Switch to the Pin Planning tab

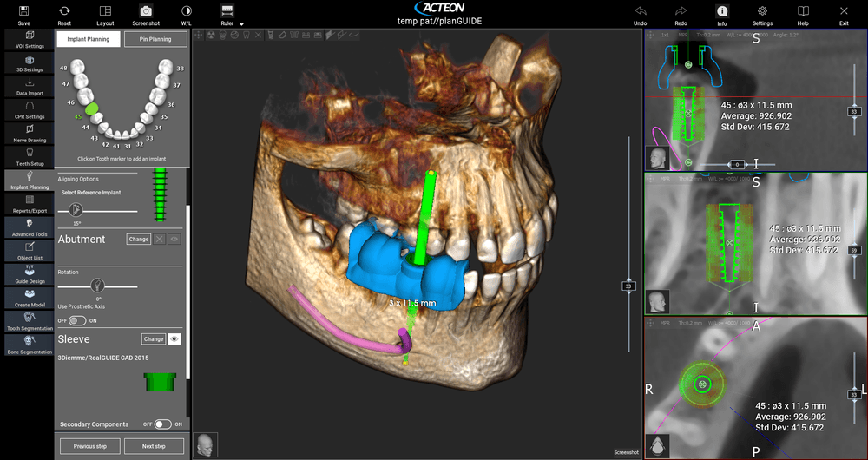[155, 39]
